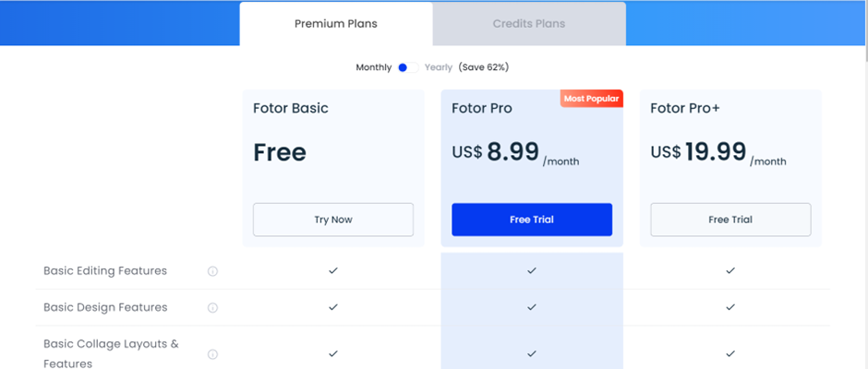Click Fotor Pro checkmark for Basic Design Features

(x=532, y=307)
